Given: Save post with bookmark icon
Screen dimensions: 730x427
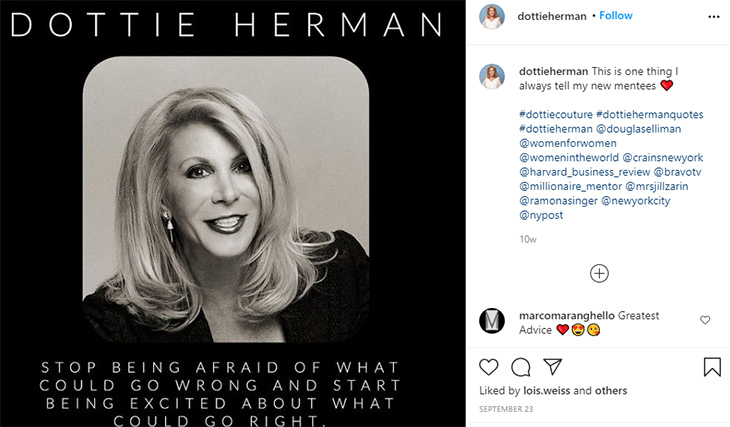Looking at the screenshot, I should pos(712,367).
